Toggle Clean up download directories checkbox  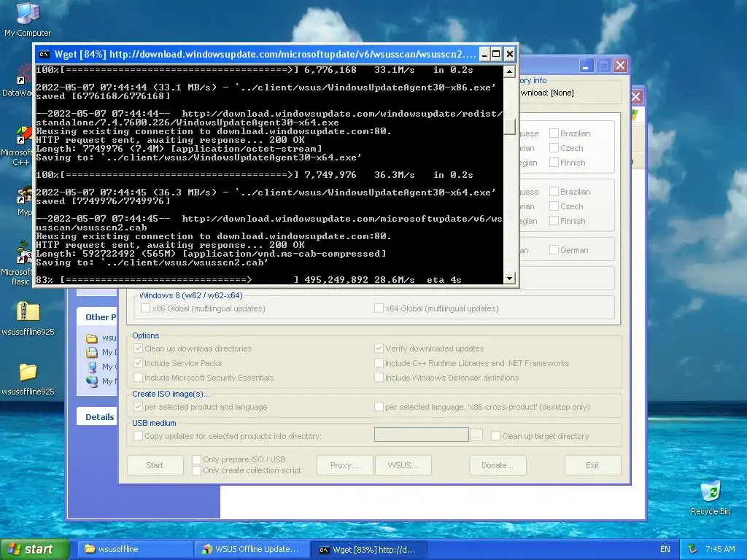(138, 348)
